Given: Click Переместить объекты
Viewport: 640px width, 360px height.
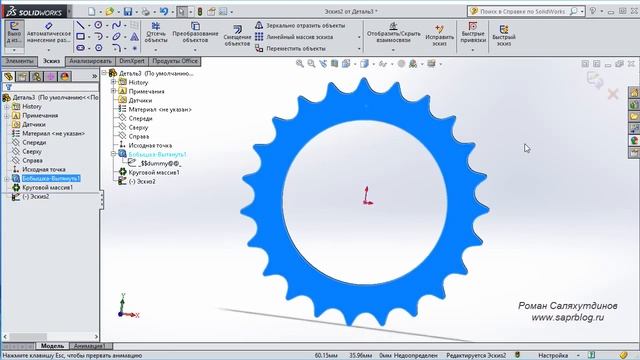Looking at the screenshot, I should (x=291, y=48).
